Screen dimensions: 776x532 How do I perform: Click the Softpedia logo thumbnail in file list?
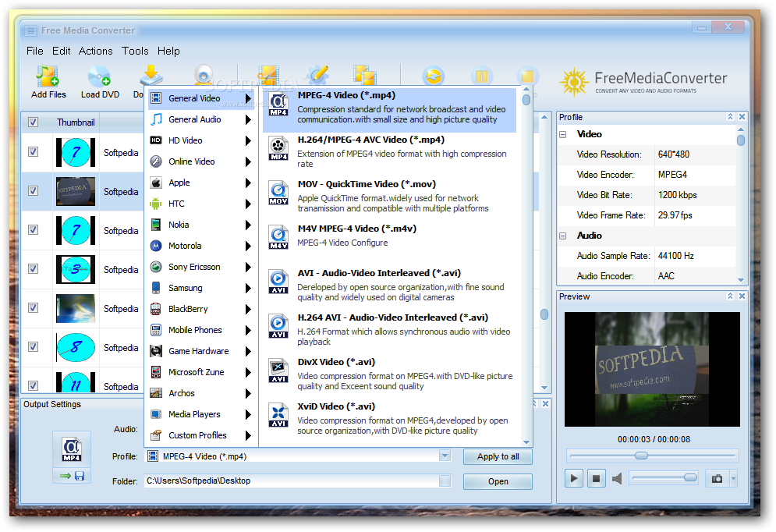[75, 192]
